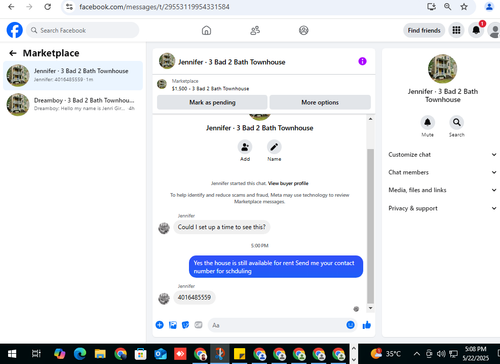Open the emoji picker in message box
This screenshot has height=364, width=500.
[350, 325]
